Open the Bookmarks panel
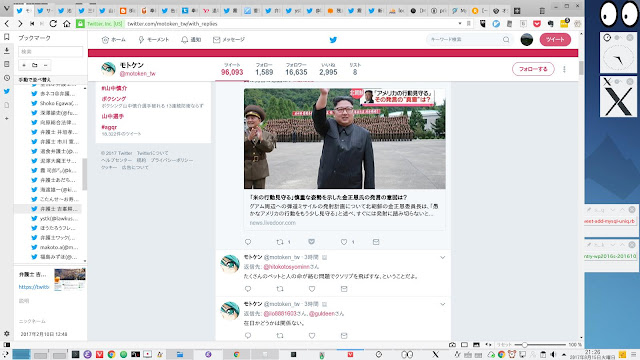This screenshot has width=640, height=360. pyautogui.click(x=7, y=37)
